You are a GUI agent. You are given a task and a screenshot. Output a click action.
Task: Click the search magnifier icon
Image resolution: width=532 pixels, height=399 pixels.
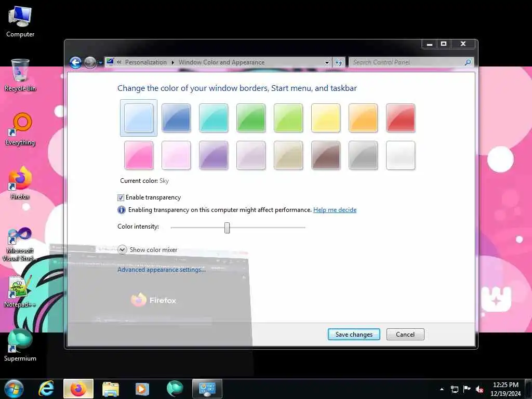coord(468,62)
